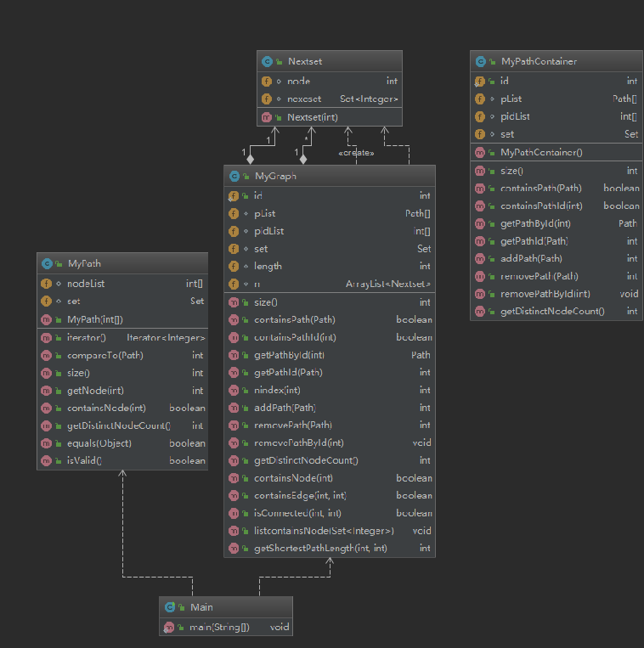Select the Main class title

tap(201, 607)
